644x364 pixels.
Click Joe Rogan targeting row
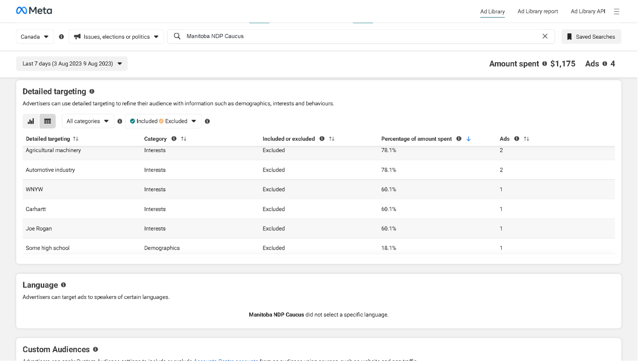(x=319, y=229)
